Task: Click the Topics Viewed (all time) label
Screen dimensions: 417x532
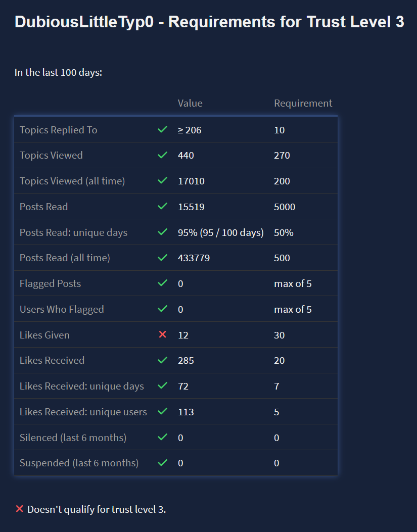Action: (72, 181)
